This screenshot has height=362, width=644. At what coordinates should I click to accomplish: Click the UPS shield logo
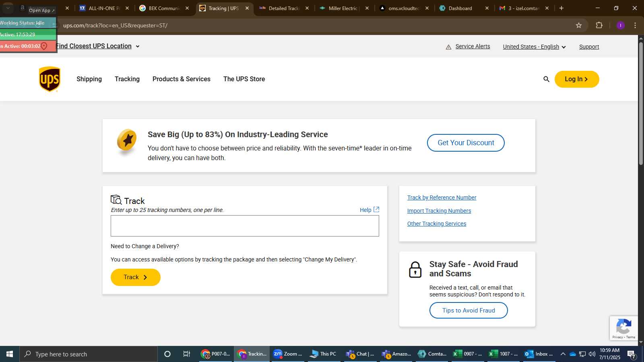point(50,79)
